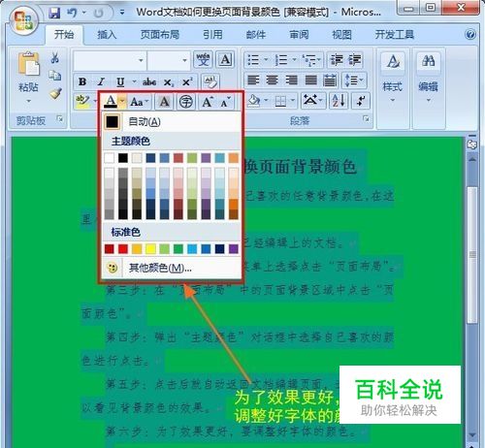Image resolution: width=485 pixels, height=448 pixels.
Task: Pick standard yellow font color
Action: pos(150,249)
